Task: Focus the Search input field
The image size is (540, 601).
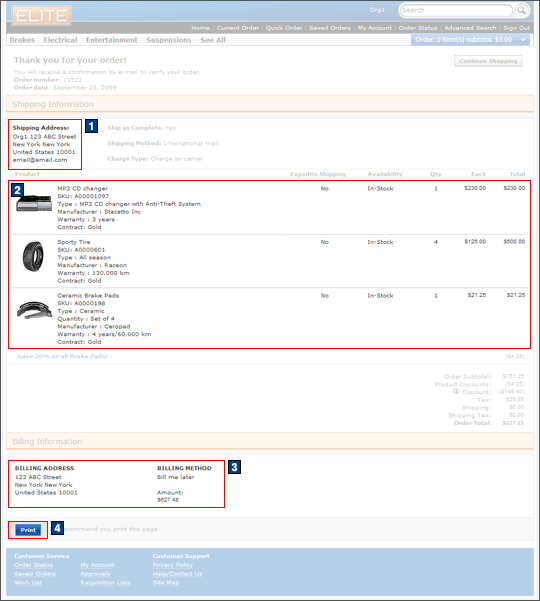Action: pyautogui.click(x=455, y=10)
